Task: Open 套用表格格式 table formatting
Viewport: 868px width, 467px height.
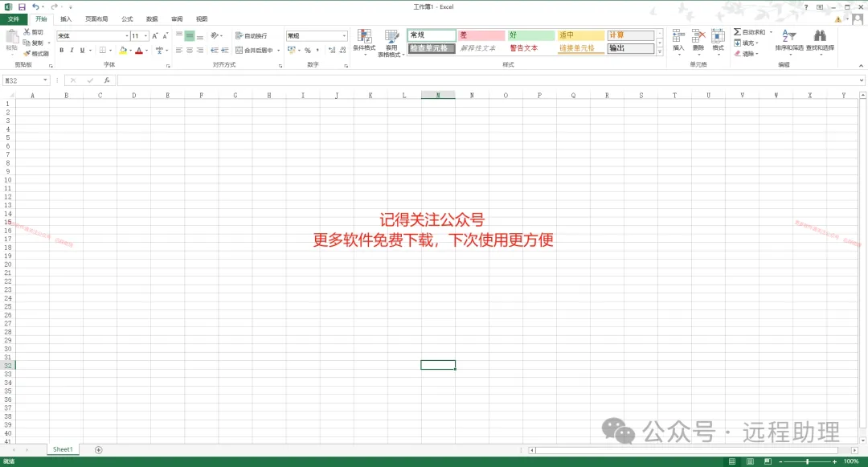Action: click(x=391, y=43)
